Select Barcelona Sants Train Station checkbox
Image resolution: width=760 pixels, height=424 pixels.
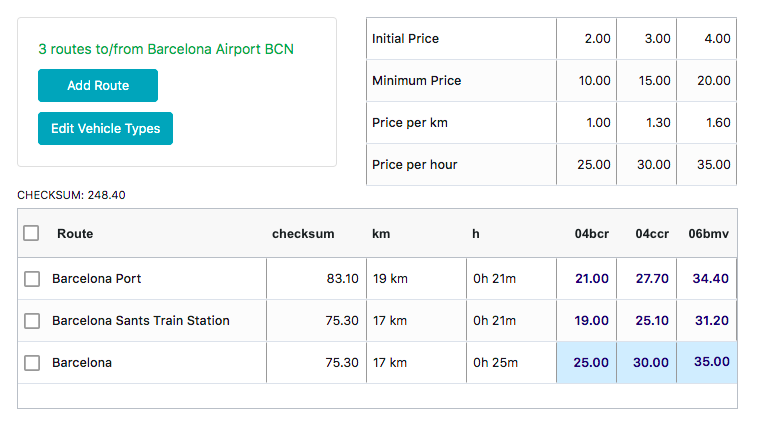pyautogui.click(x=31, y=321)
